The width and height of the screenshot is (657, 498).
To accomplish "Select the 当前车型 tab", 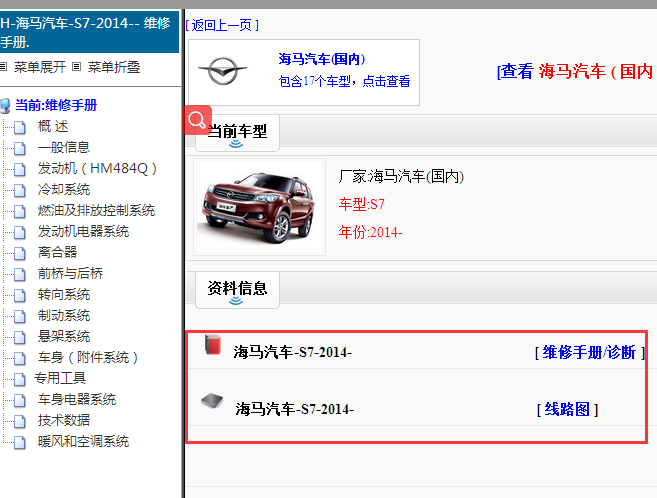I will 237,133.
